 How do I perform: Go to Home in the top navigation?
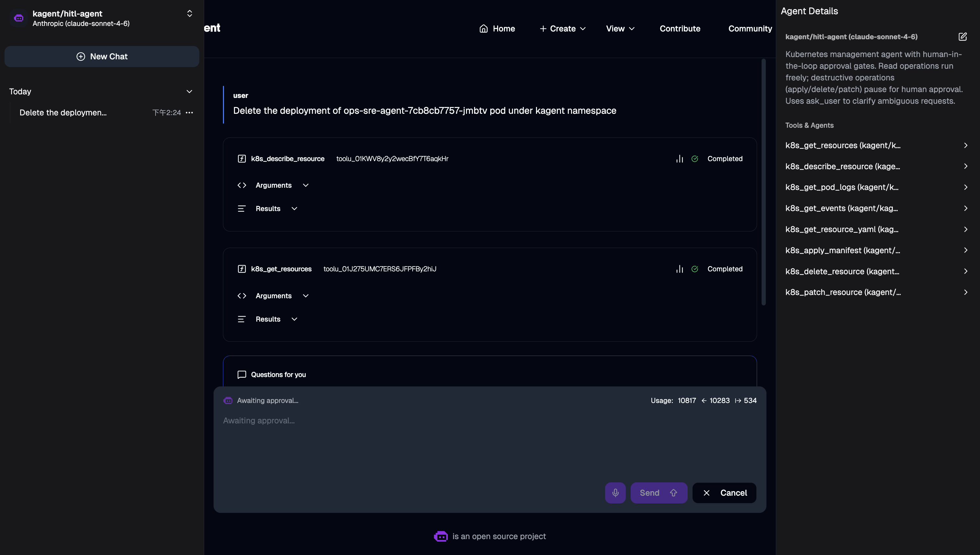(497, 29)
